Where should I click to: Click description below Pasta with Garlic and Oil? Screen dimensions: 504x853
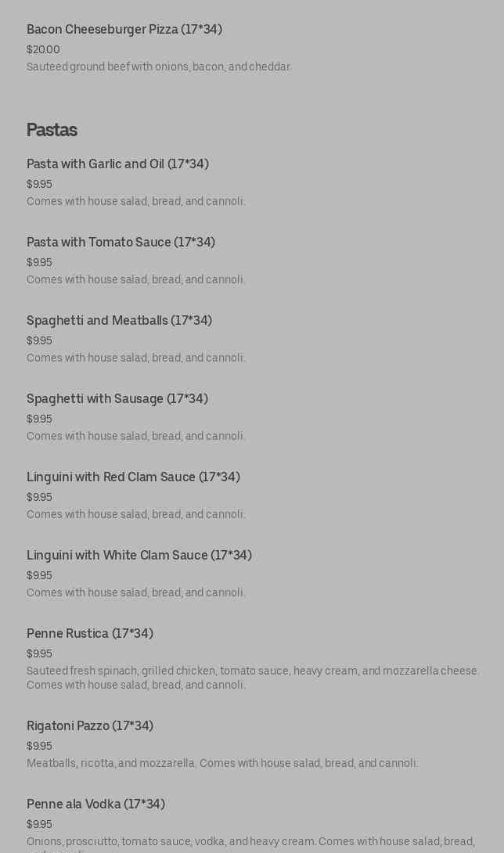click(x=135, y=202)
